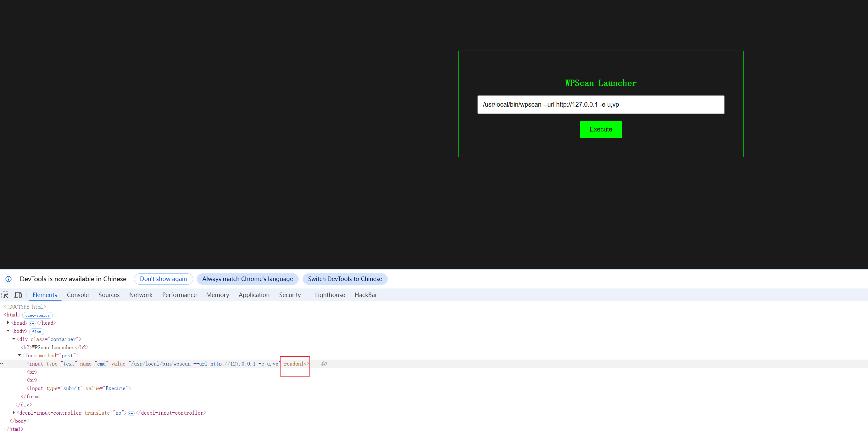Click the flex badge on body
The height and width of the screenshot is (447, 868).
tap(37, 332)
